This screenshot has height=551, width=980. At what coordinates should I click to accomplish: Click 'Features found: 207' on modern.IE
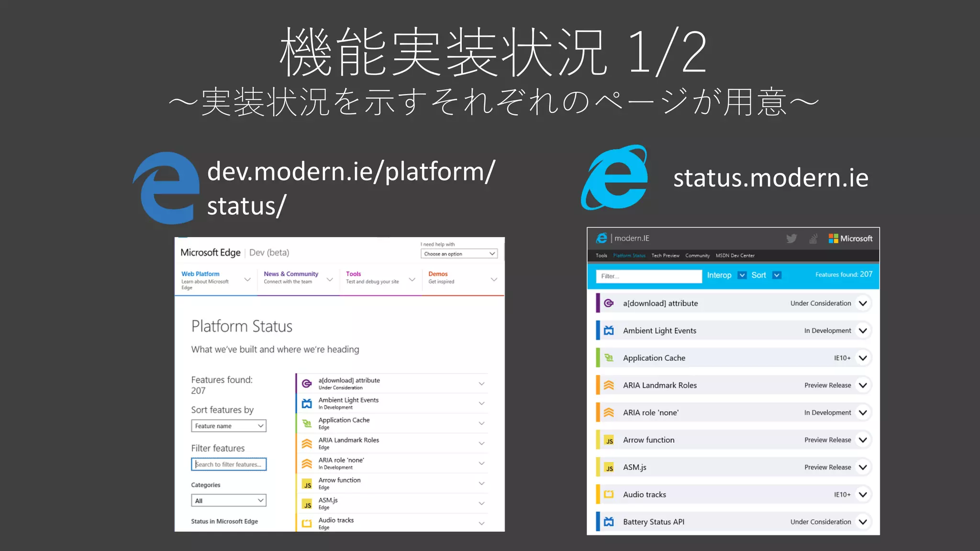tap(844, 275)
